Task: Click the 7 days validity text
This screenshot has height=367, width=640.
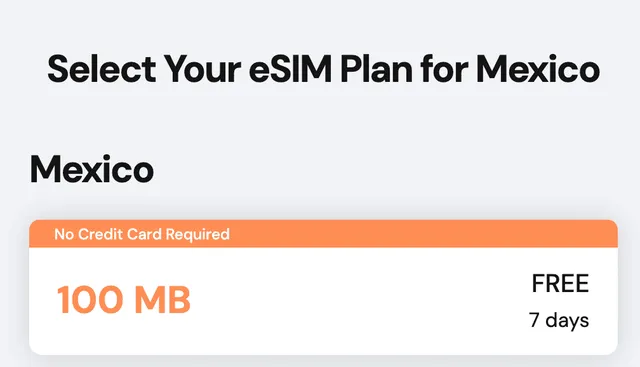Action: (559, 320)
